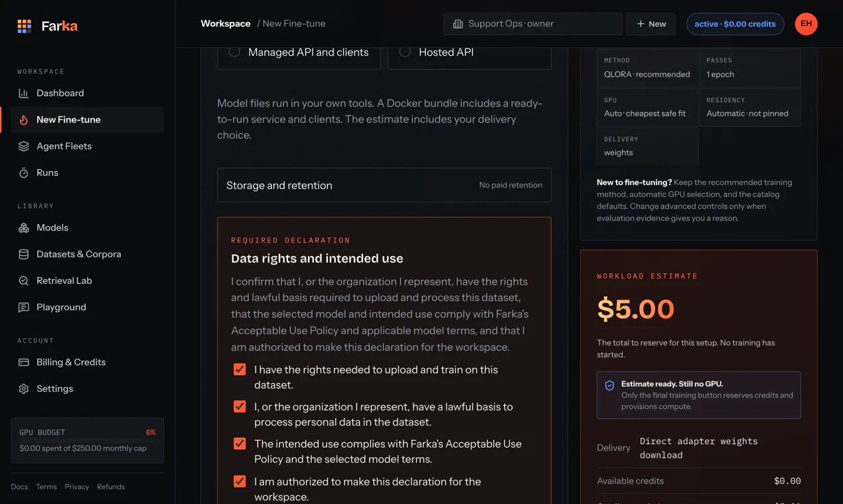Click the Dashboard bar chart icon
The height and width of the screenshot is (504, 843).
point(23,94)
